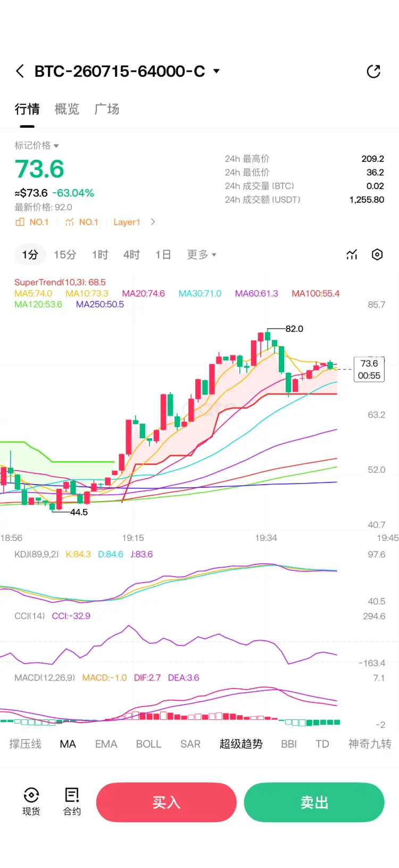The height and width of the screenshot is (868, 399).
Task: Tap the MA20:74.6 legend value
Action: pos(144,293)
